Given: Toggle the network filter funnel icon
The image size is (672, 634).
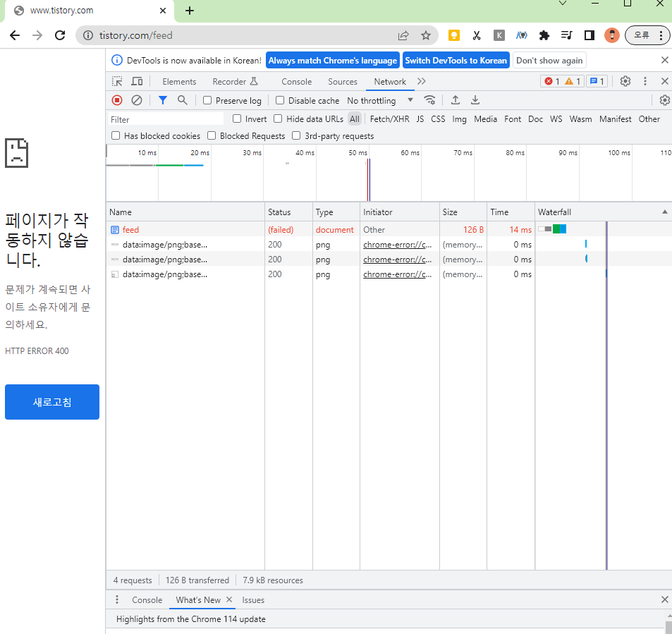Looking at the screenshot, I should pos(162,100).
